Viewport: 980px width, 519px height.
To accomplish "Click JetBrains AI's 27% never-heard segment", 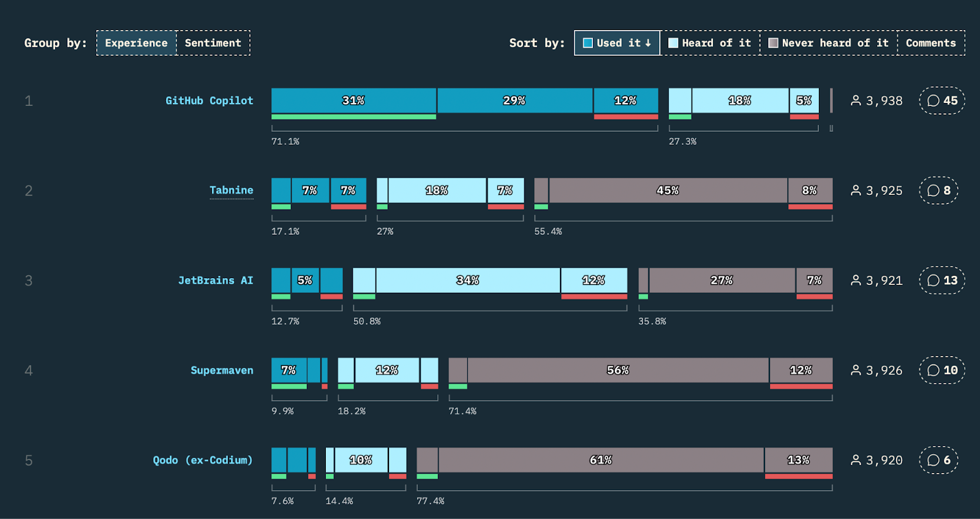I will (x=722, y=280).
